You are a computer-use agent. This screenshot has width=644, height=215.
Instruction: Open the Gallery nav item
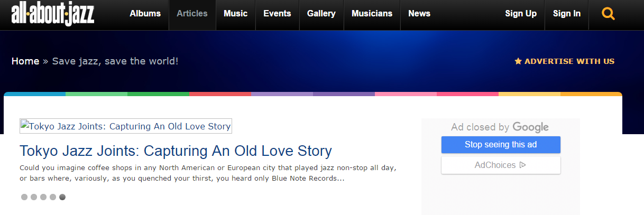tap(321, 14)
